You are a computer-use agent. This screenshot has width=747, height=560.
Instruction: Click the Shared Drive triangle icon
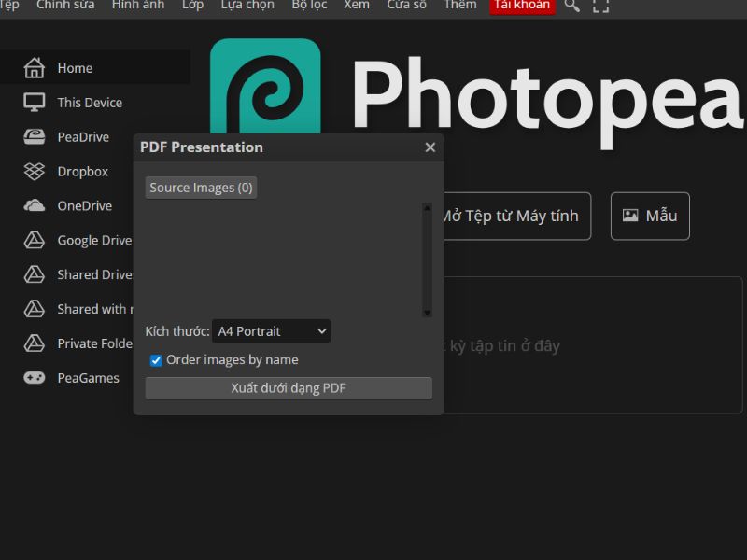pos(35,274)
